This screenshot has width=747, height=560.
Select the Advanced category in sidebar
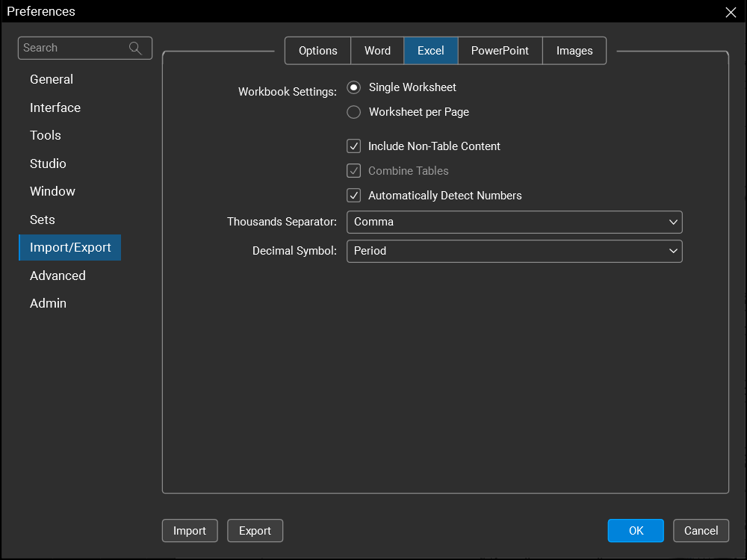click(x=58, y=276)
